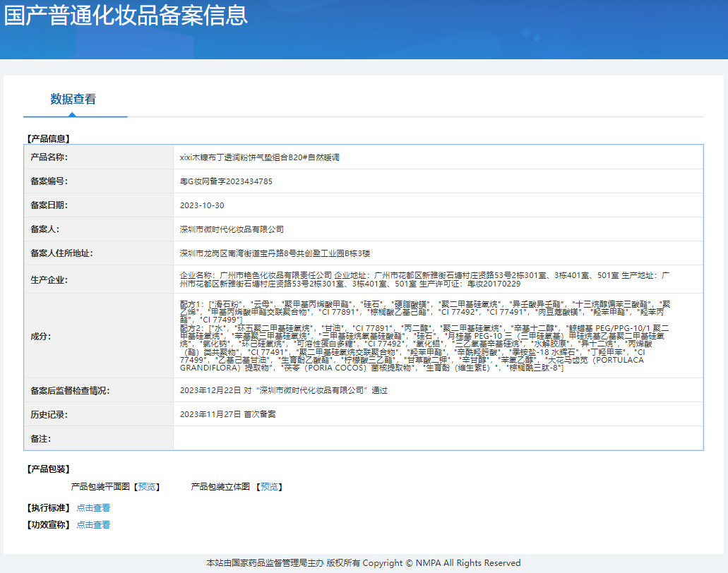Screen dimensions: 728x573
Task: Select address 深圳市龙岗区南湾街道宝丹路8号共创盈工业园B栋3楼
Action: 275,253
